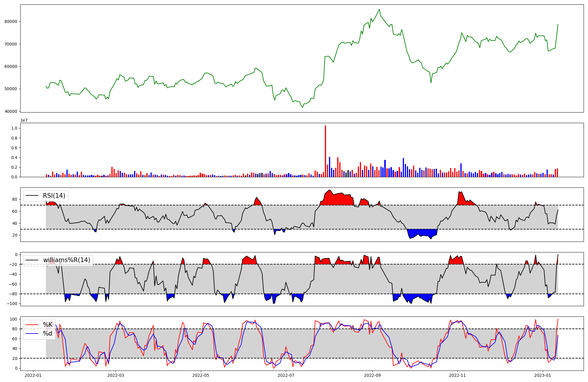
Task: Click the tallest red volume bar
Action: click(x=325, y=151)
